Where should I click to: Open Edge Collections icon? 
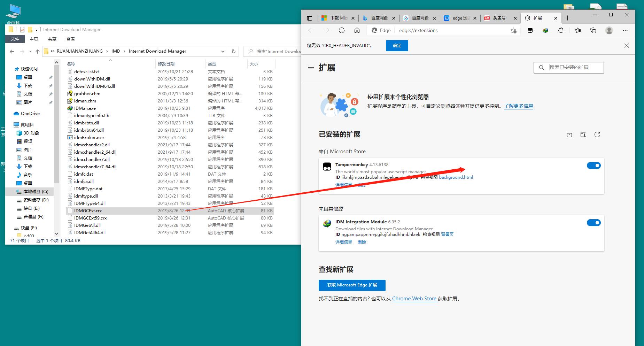point(593,30)
